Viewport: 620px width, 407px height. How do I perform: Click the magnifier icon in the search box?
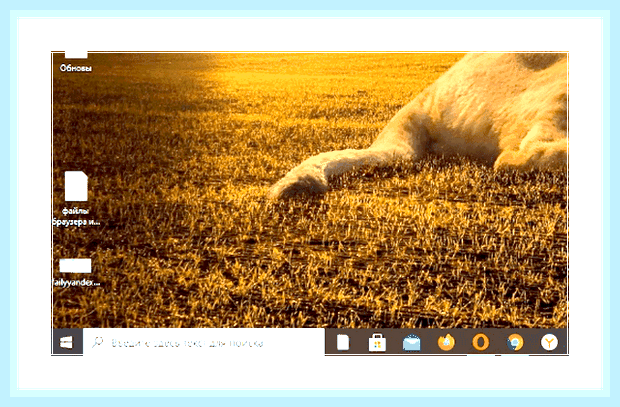tap(98, 342)
